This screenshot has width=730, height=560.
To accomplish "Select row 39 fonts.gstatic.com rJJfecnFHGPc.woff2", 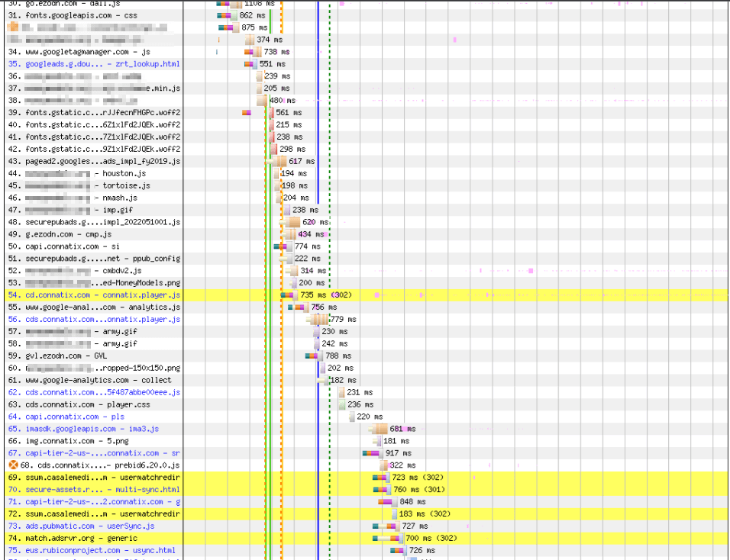I will [x=94, y=113].
